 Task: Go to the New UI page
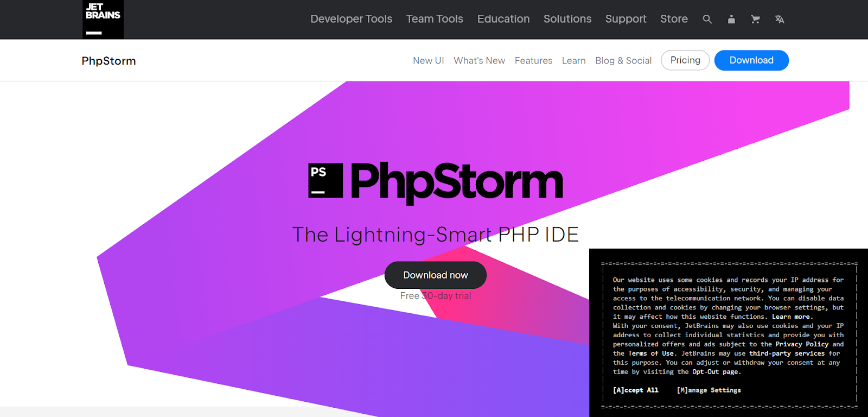pos(429,61)
